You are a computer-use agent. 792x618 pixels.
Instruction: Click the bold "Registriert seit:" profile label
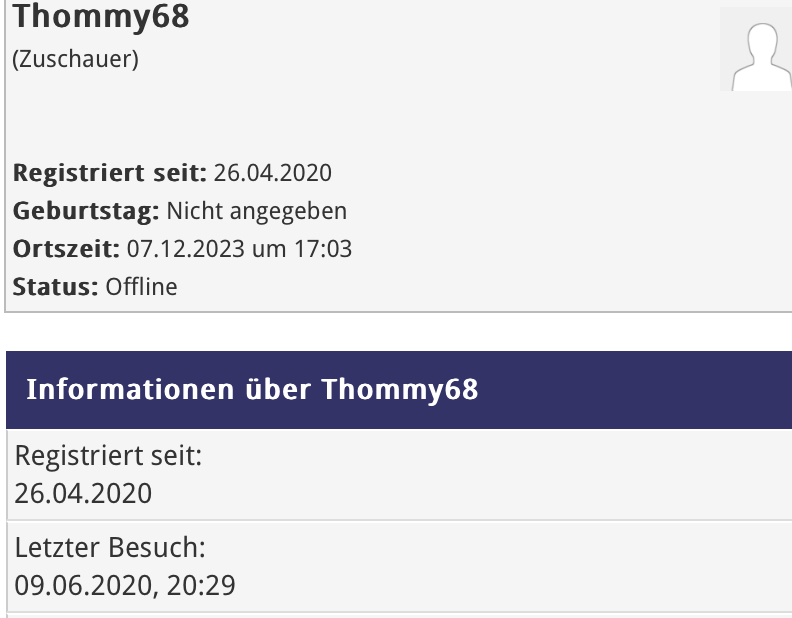point(109,173)
